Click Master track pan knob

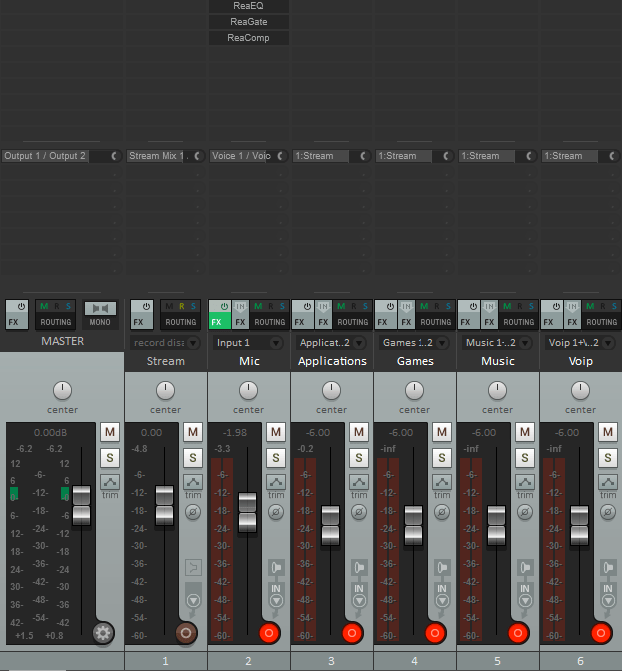(62, 391)
